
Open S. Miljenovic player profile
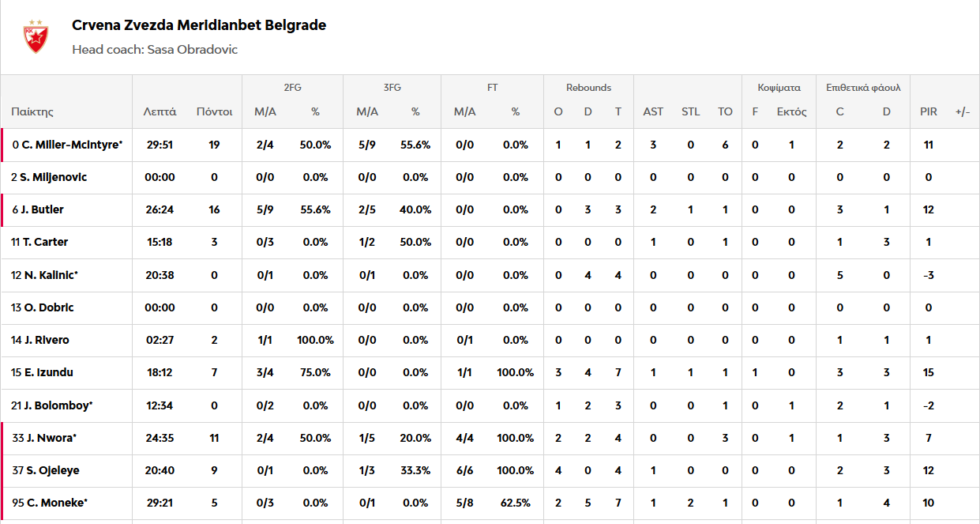point(53,177)
